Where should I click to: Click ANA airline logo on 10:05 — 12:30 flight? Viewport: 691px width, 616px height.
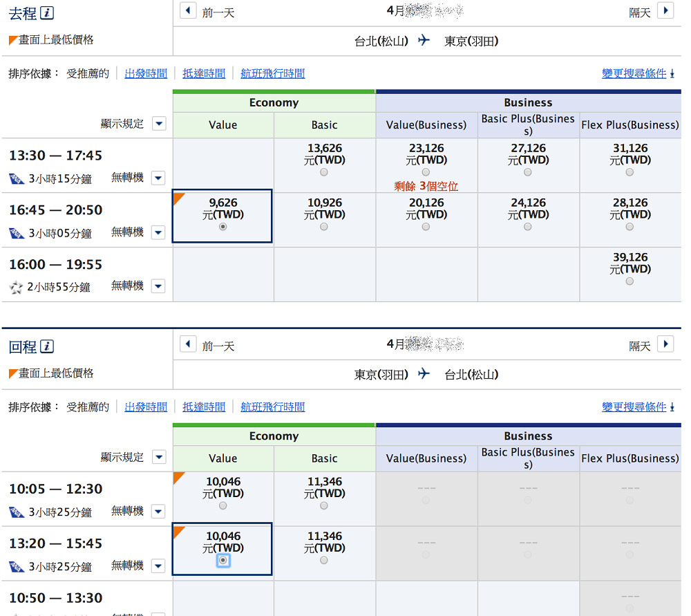click(x=17, y=512)
